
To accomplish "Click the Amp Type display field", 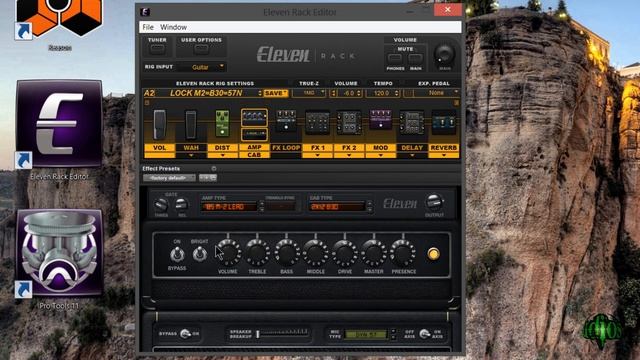I will coord(230,207).
